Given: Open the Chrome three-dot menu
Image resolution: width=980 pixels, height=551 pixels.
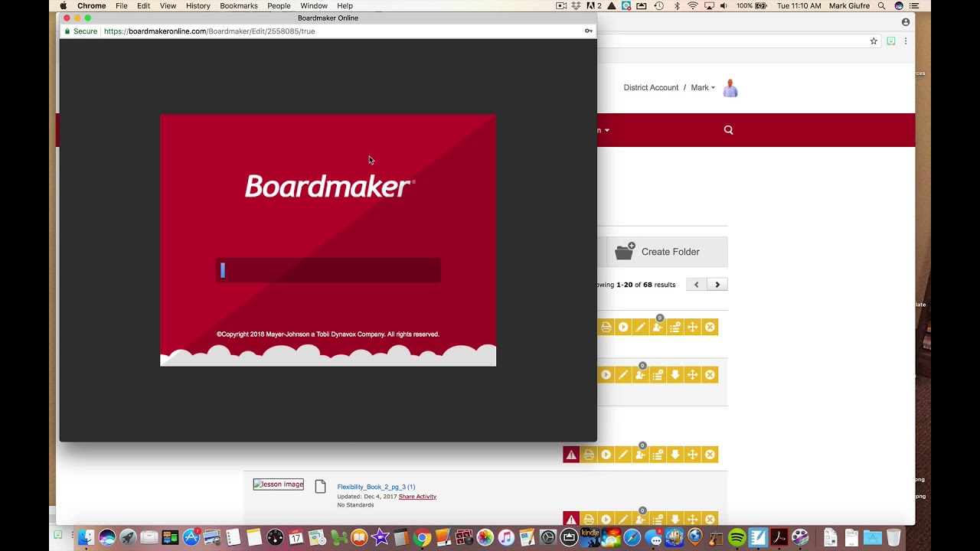Looking at the screenshot, I should pos(906,41).
